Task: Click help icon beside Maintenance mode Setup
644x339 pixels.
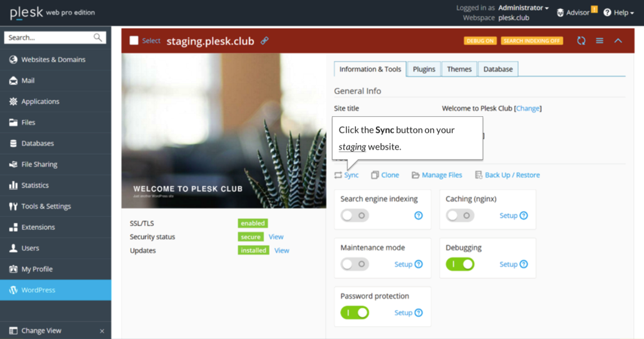Action: click(418, 265)
